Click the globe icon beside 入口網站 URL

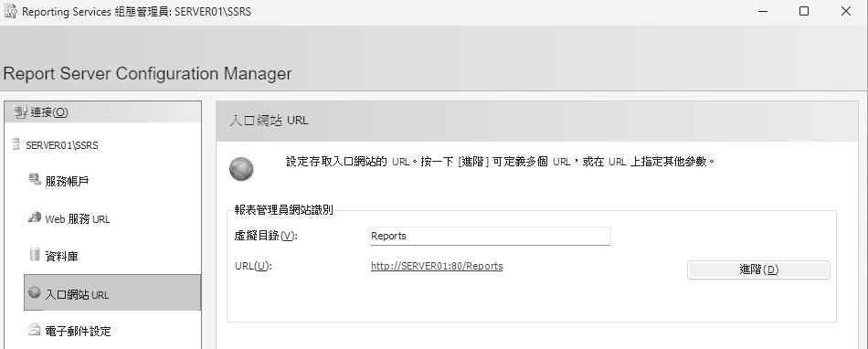point(35,292)
